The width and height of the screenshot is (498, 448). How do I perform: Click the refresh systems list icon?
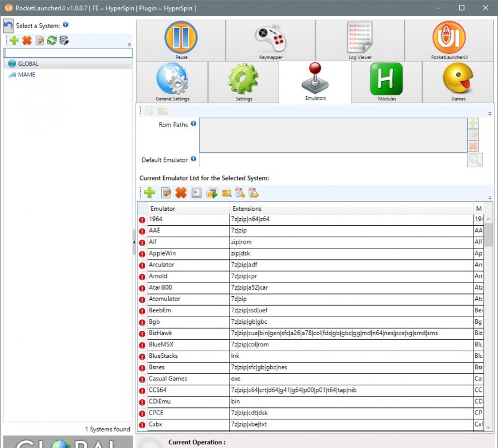[52, 41]
